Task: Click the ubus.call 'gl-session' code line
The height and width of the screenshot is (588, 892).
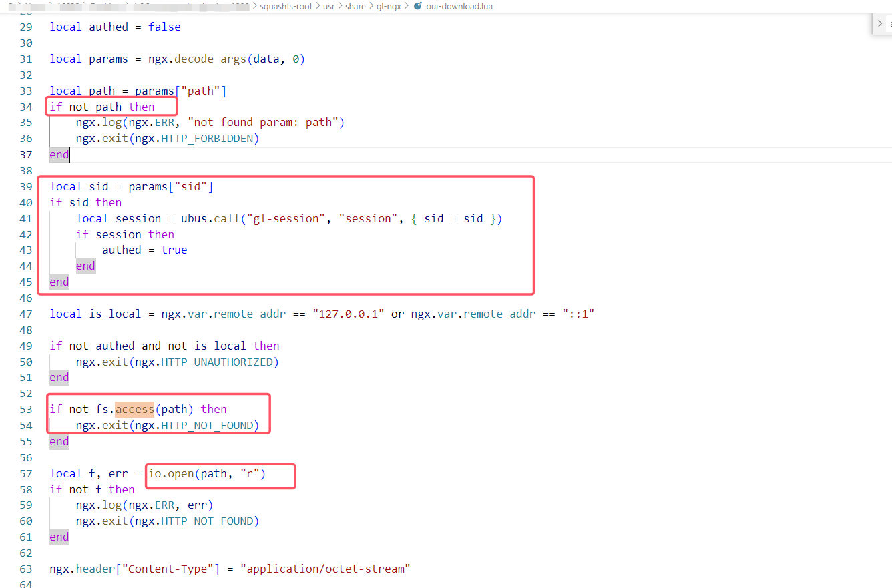Action: (289, 218)
